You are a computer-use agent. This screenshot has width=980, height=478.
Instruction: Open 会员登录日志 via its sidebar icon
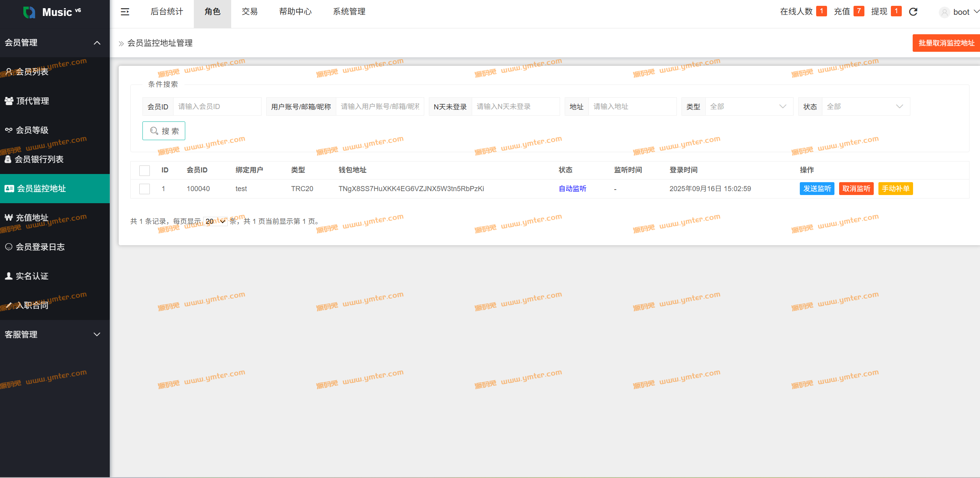coord(9,247)
